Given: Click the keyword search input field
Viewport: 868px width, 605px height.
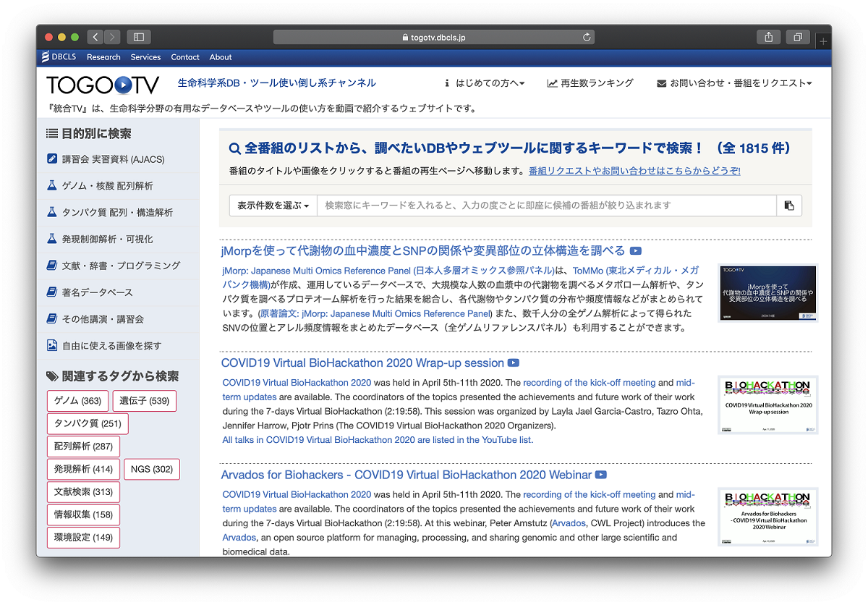Looking at the screenshot, I should 546,206.
